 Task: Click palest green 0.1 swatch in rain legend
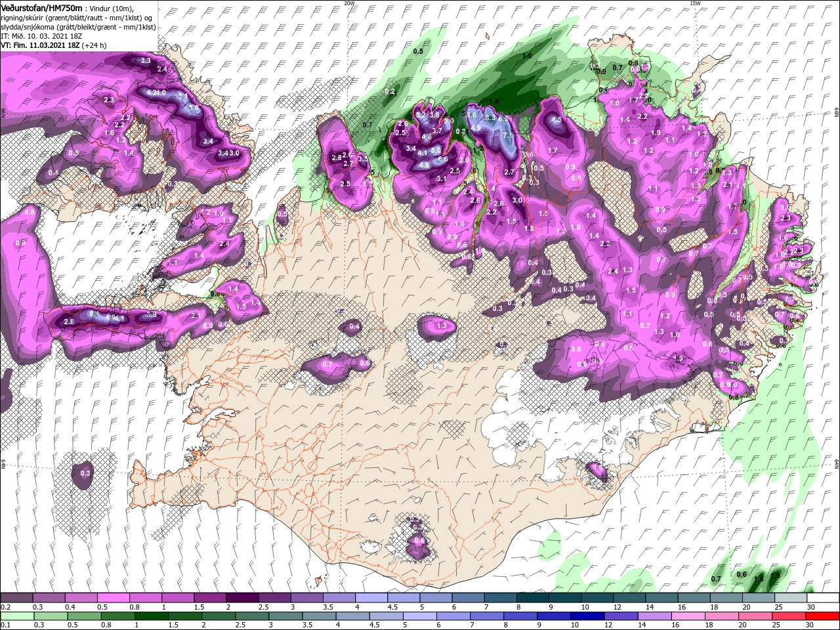click(16, 616)
